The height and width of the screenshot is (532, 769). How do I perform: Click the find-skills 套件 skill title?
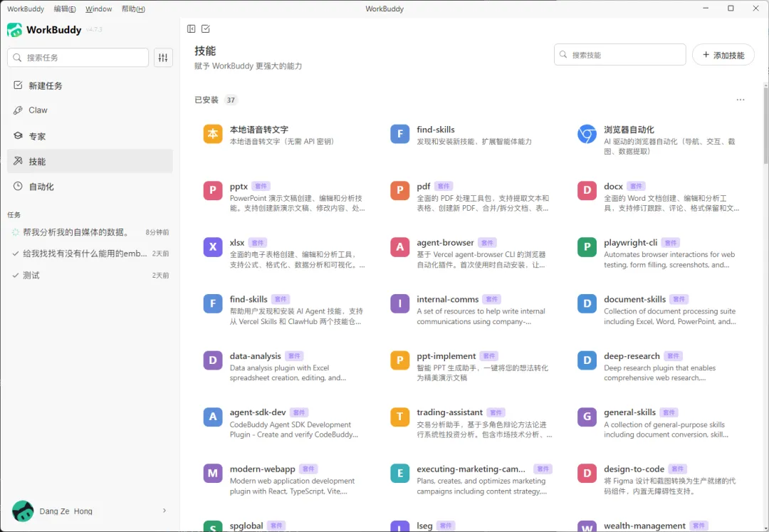coord(249,299)
